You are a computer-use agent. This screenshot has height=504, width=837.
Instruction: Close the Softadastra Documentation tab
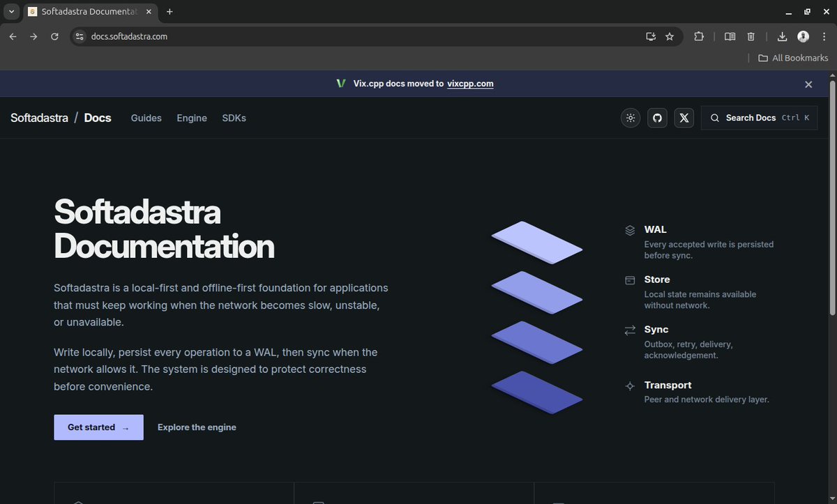tap(149, 12)
